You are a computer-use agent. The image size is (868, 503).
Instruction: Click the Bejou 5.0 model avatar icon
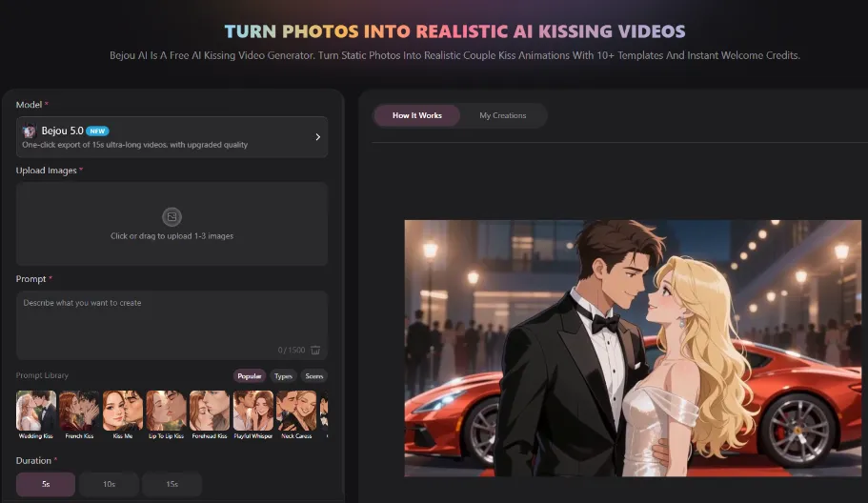[x=29, y=131]
